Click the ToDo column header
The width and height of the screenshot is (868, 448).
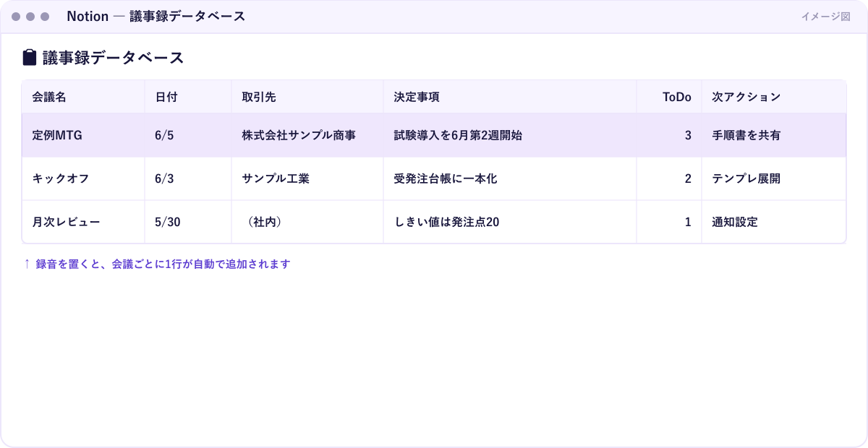coord(669,97)
